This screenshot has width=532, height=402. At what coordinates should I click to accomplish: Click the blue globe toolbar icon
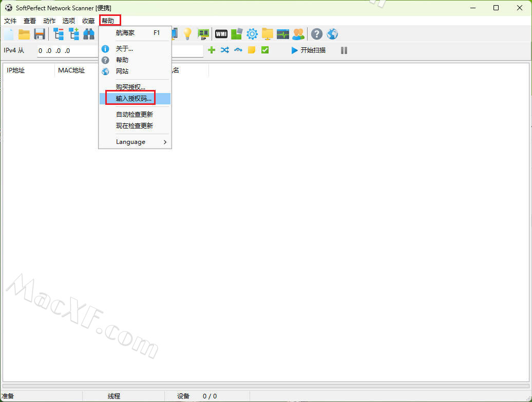(x=332, y=34)
